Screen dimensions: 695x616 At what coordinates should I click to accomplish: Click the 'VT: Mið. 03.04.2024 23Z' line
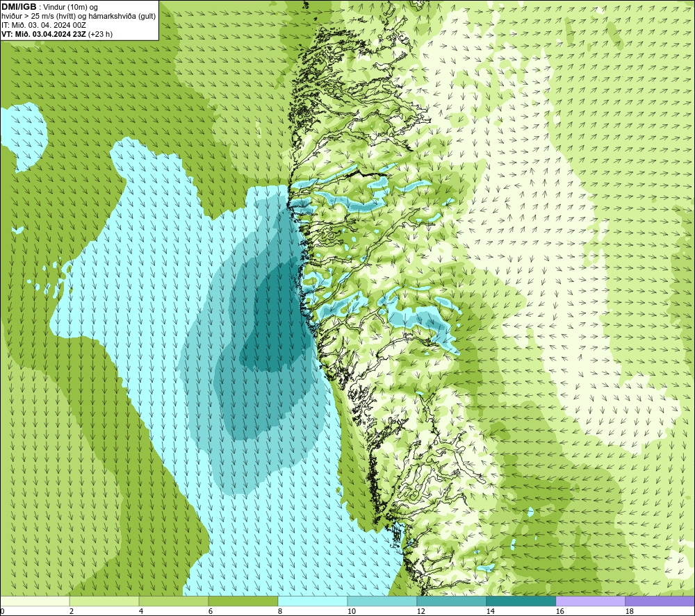pyautogui.click(x=44, y=34)
